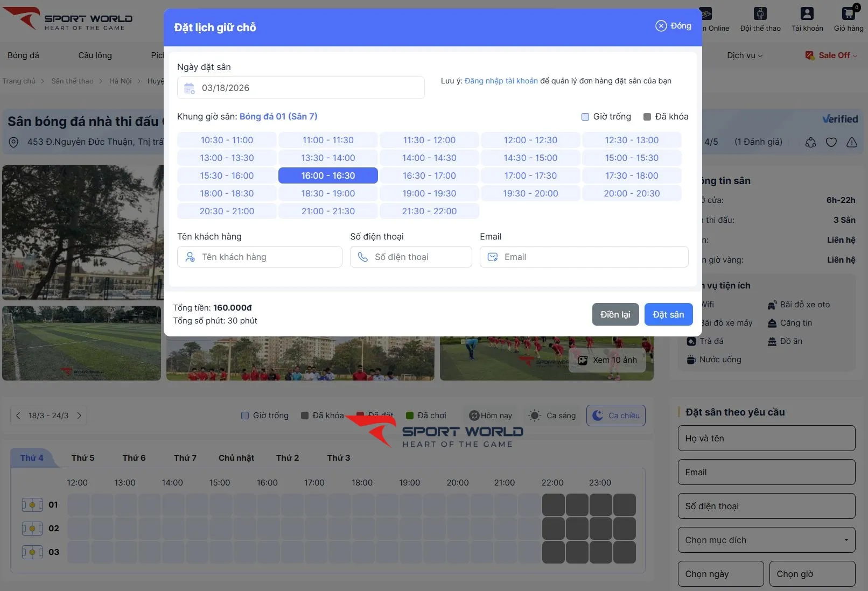The height and width of the screenshot is (591, 868).
Task: Click the Đội thể thao team icon
Action: tap(760, 14)
